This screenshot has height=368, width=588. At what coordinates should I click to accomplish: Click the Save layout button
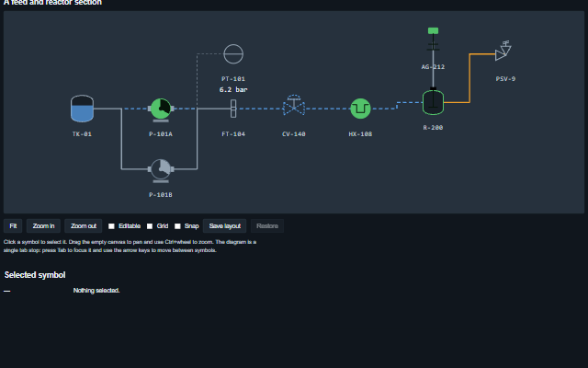pos(224,226)
